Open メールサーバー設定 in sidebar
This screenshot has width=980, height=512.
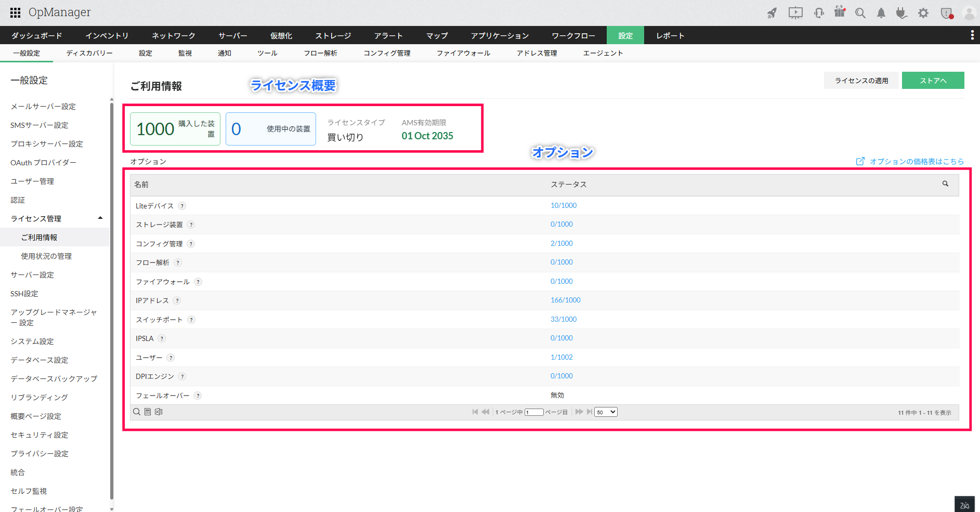(43, 107)
